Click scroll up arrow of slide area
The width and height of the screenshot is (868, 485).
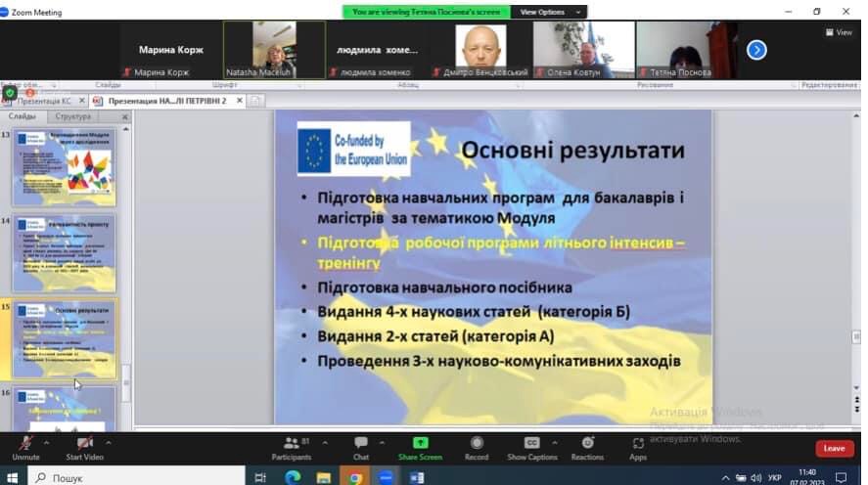pos(856,116)
